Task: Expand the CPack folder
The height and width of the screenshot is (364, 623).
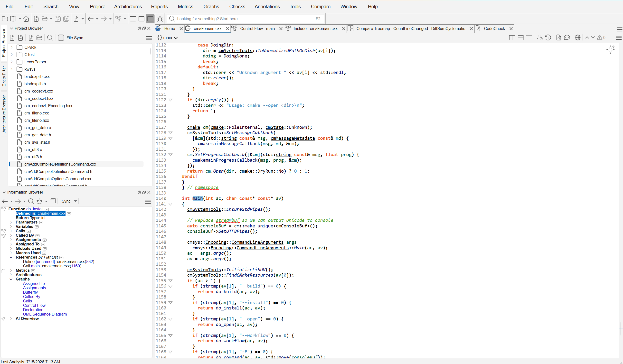Action: 12,47
